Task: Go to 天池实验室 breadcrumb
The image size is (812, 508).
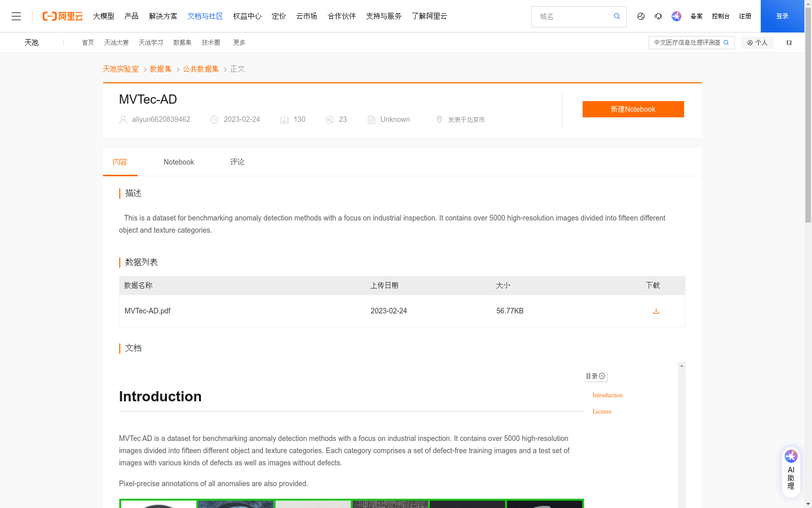Action: 121,69
